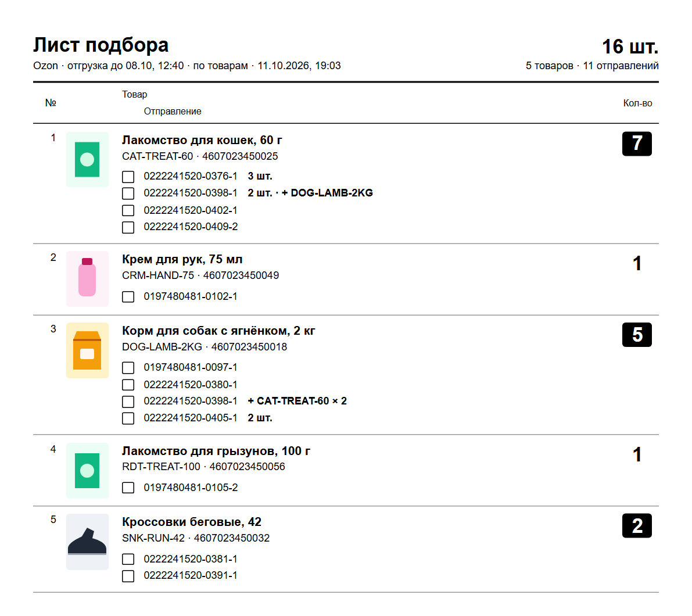The width and height of the screenshot is (692, 616).
Task: Click the quantity badge 2 for sneakers
Action: [637, 525]
